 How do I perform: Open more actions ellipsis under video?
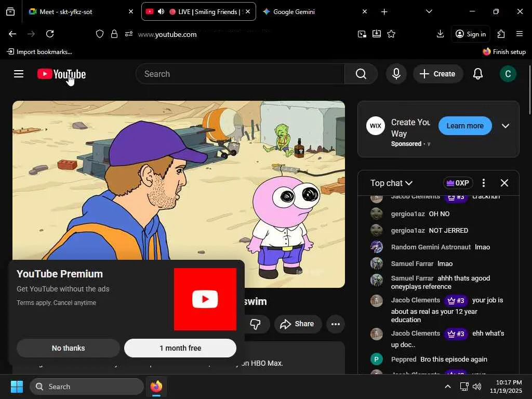coord(336,324)
